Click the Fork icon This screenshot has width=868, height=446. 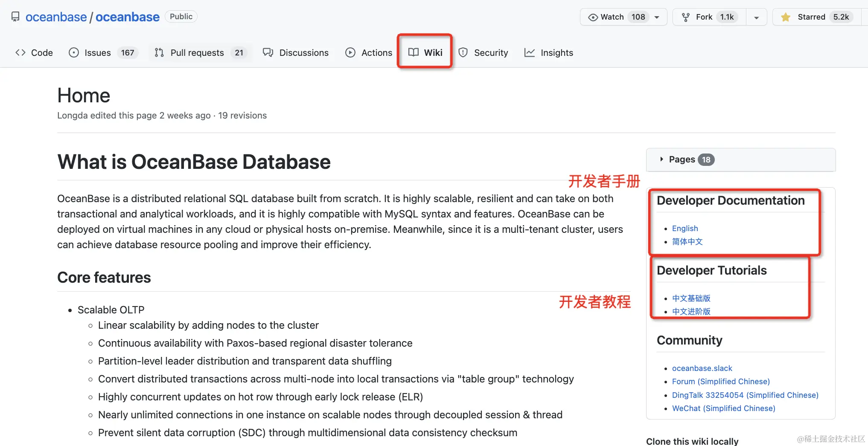pos(686,17)
